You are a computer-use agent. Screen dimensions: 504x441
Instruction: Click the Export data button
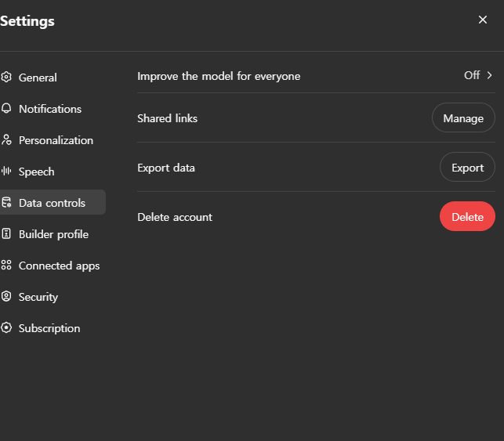467,168
